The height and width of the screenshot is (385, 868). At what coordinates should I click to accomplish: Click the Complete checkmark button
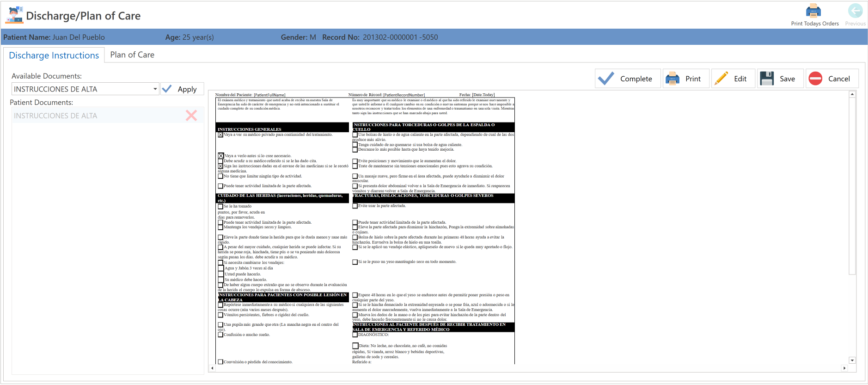(x=628, y=79)
